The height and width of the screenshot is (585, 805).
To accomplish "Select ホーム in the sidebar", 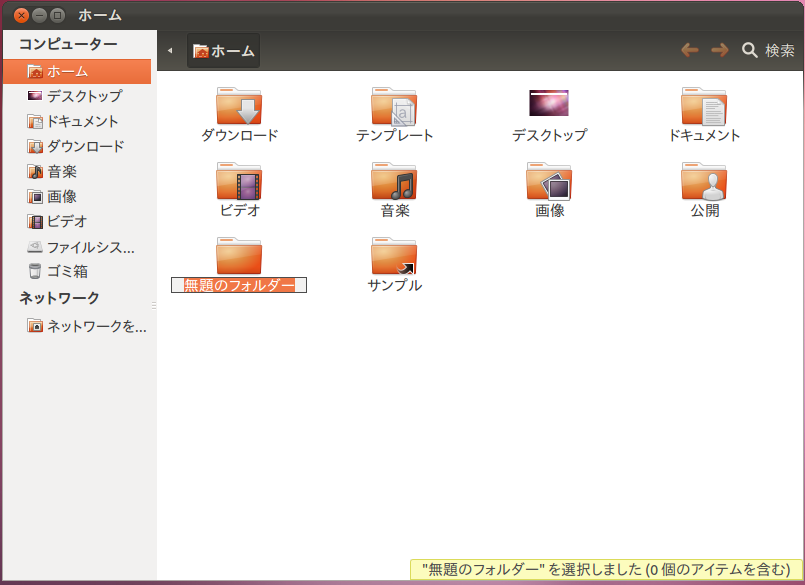I will click(77, 71).
